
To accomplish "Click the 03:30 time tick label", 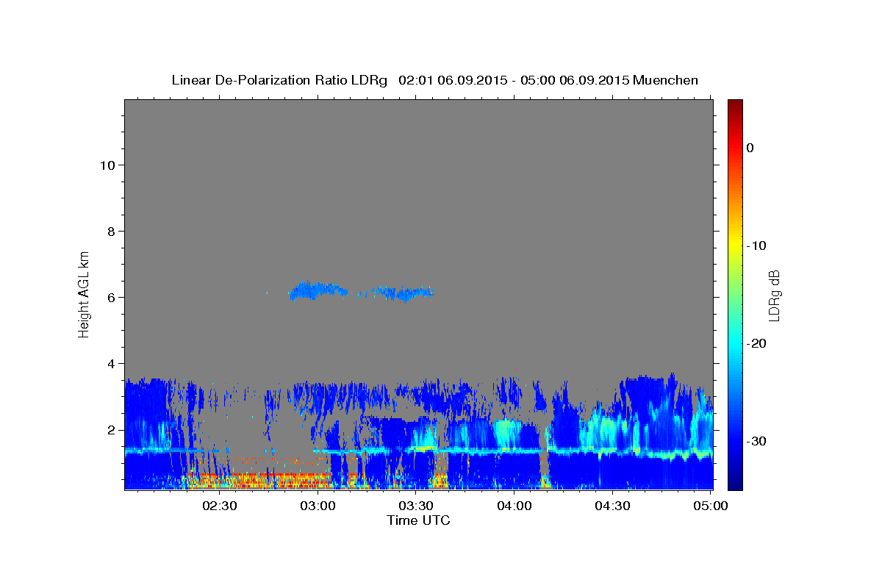I will pos(416,506).
